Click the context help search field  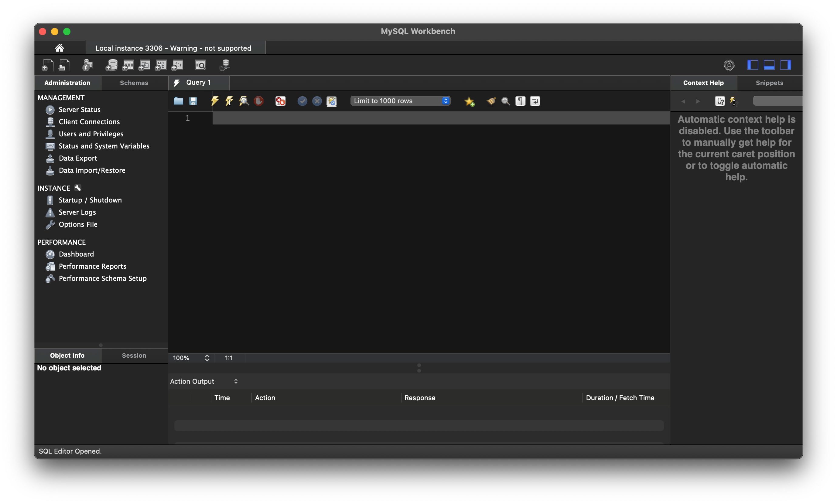(777, 101)
